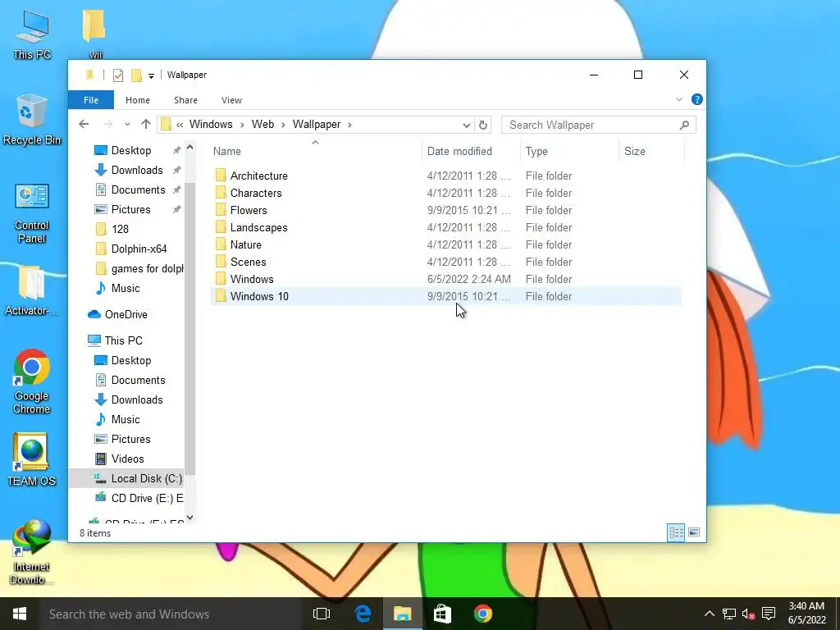
Task: Sort by the Size column header
Action: 651,151
